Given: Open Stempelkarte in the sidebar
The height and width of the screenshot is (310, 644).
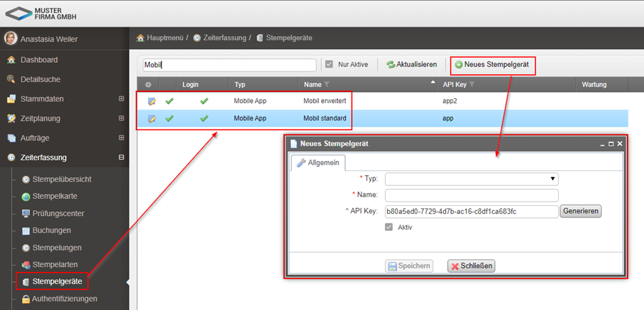Looking at the screenshot, I should click(55, 196).
